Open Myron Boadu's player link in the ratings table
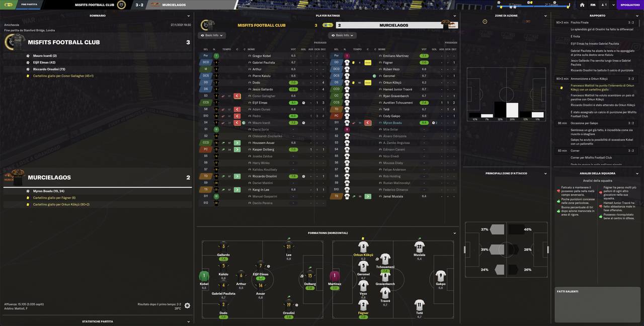The width and height of the screenshot is (644, 326). pyautogui.click(x=392, y=123)
